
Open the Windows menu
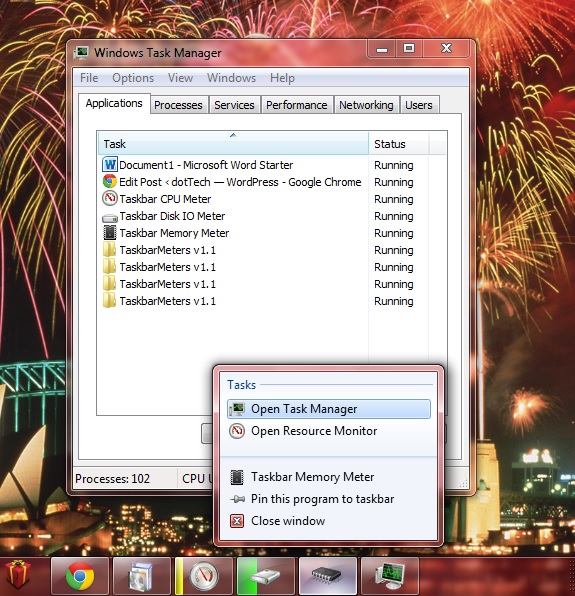click(231, 78)
